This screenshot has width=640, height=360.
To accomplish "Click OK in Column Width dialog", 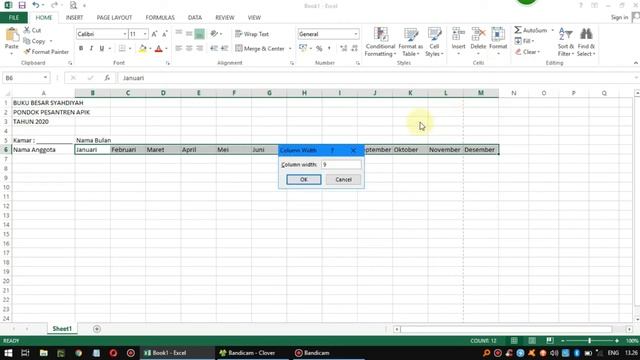I will point(304,180).
